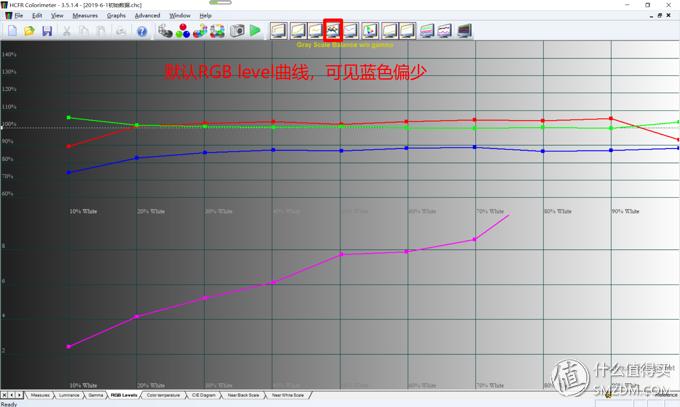This screenshot has height=407, width=680.
Task: Click the camera icon in the toolbar
Action: [x=237, y=30]
